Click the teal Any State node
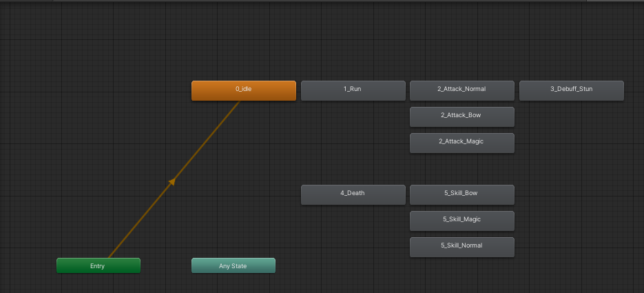 (233, 265)
